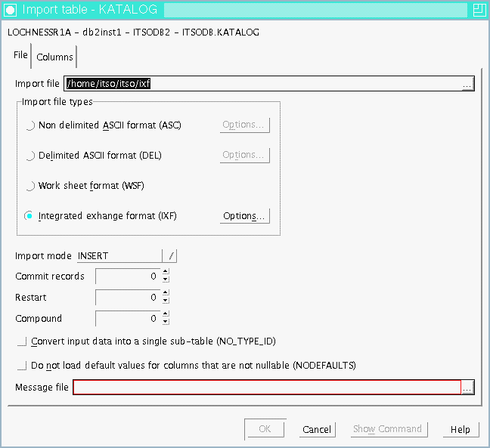Switch to the Columns tab
Image resolution: width=490 pixels, height=448 pixels.
(x=54, y=57)
